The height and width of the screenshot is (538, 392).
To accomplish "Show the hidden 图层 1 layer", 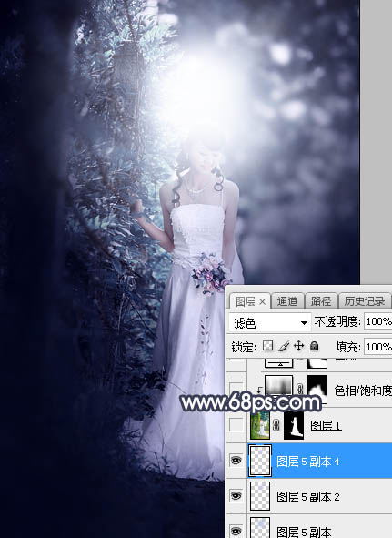I will 236,425.
